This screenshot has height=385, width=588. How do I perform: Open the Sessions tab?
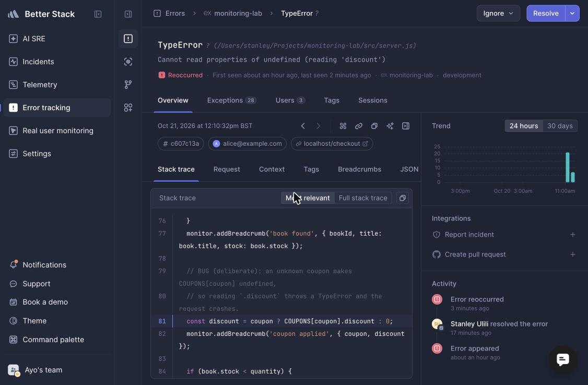pyautogui.click(x=373, y=101)
